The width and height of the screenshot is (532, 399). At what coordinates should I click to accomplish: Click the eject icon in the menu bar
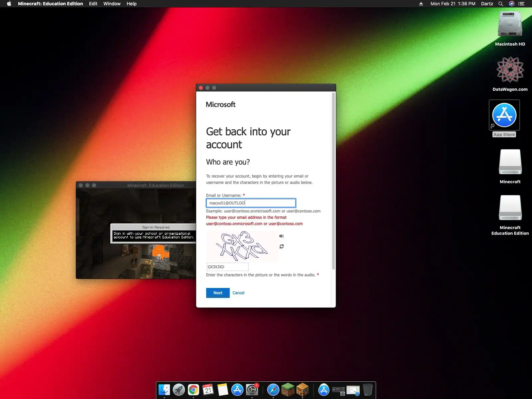pyautogui.click(x=421, y=4)
